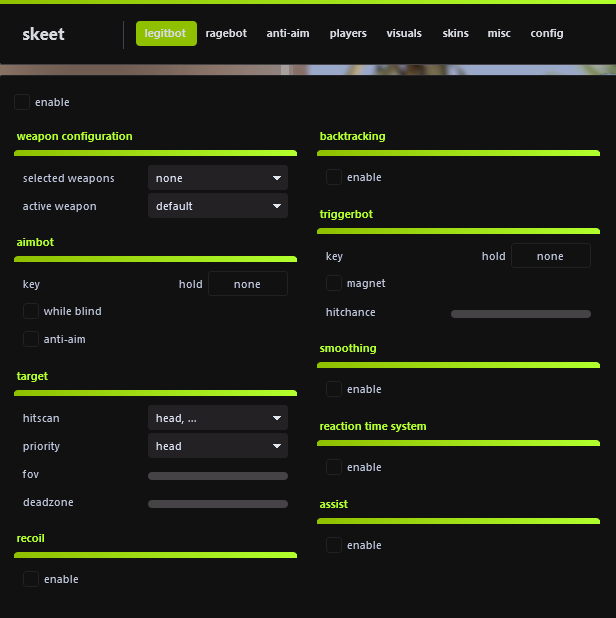
Task: Click the triggerbot hold mode label
Action: tap(494, 256)
